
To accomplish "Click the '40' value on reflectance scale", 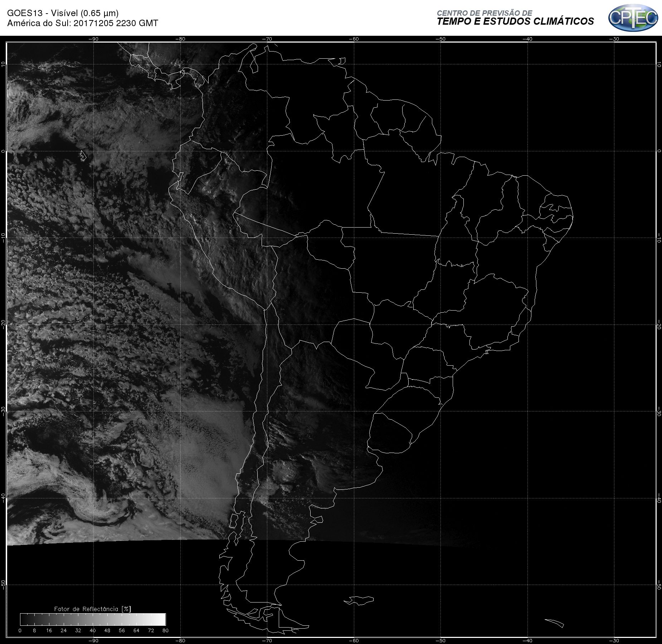I will click(x=93, y=630).
